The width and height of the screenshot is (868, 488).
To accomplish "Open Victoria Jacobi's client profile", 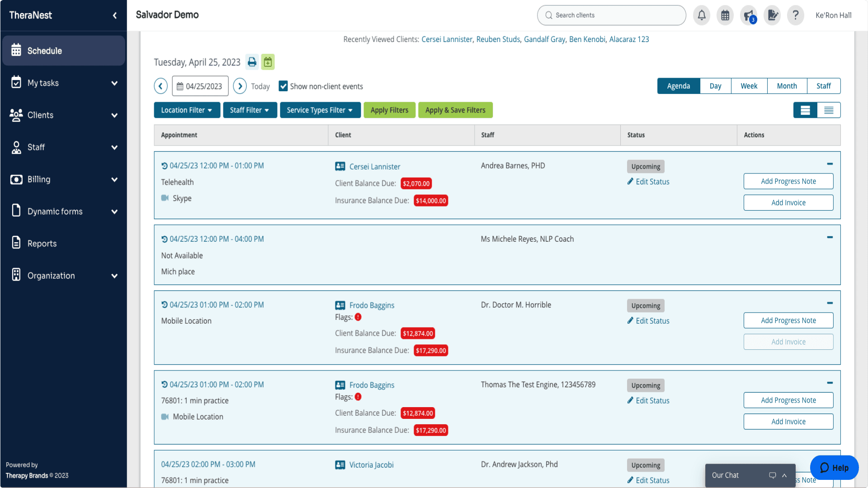I will point(372,465).
